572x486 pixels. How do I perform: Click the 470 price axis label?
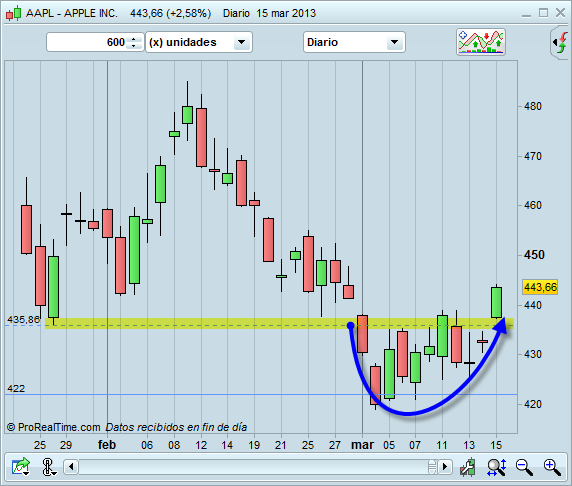(533, 157)
